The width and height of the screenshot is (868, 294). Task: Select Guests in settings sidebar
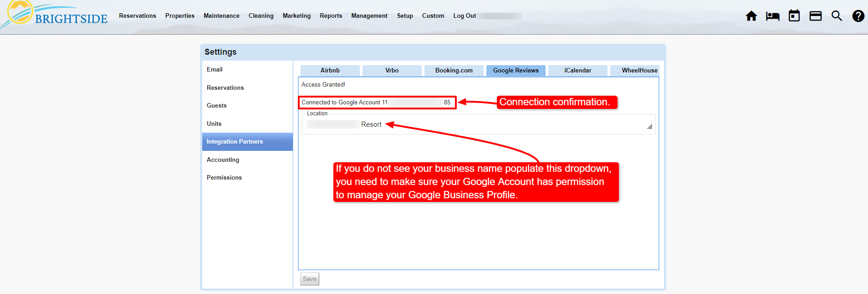pos(247,105)
